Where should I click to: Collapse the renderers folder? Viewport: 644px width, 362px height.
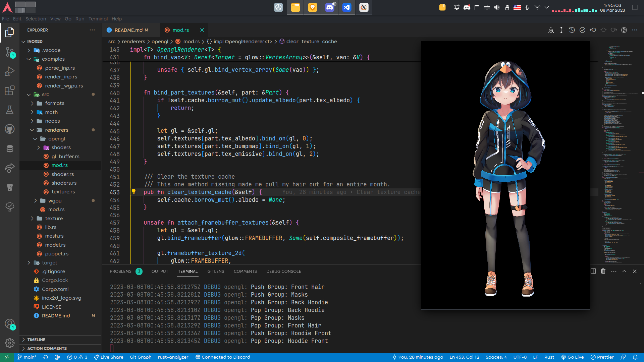click(56, 130)
